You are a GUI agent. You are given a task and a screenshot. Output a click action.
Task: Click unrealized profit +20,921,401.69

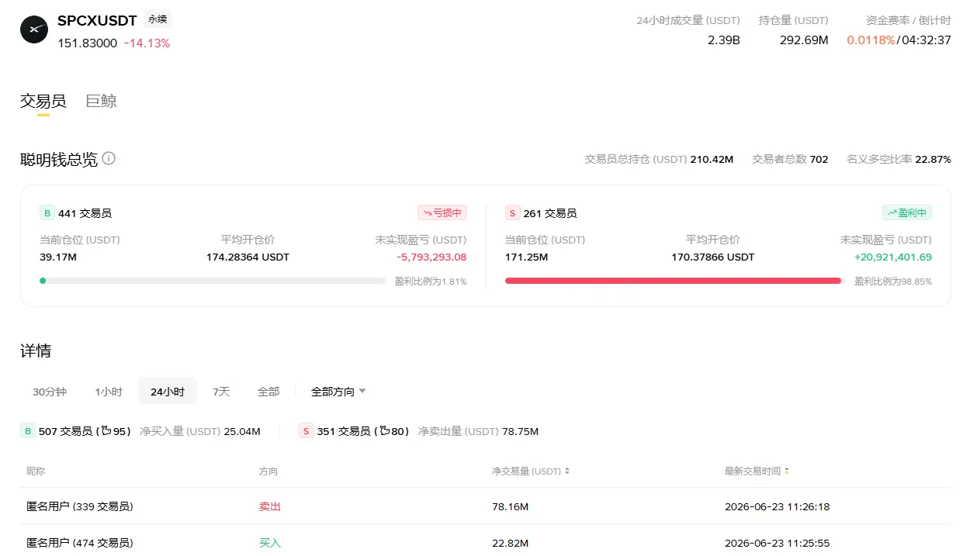tap(893, 257)
